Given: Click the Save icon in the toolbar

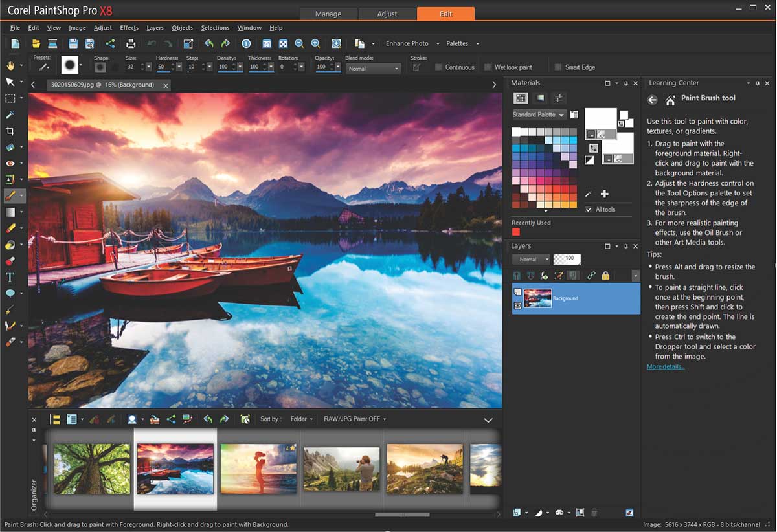Looking at the screenshot, I should pyautogui.click(x=73, y=43).
